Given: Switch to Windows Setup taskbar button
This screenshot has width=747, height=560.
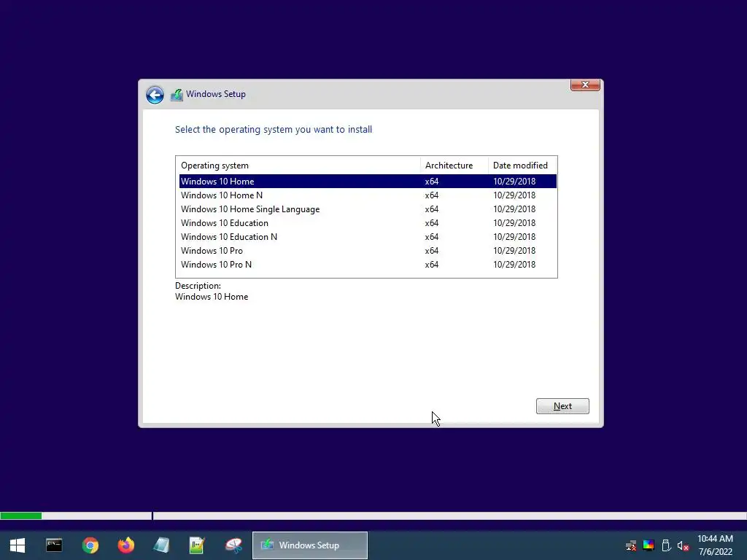Looking at the screenshot, I should point(309,545).
